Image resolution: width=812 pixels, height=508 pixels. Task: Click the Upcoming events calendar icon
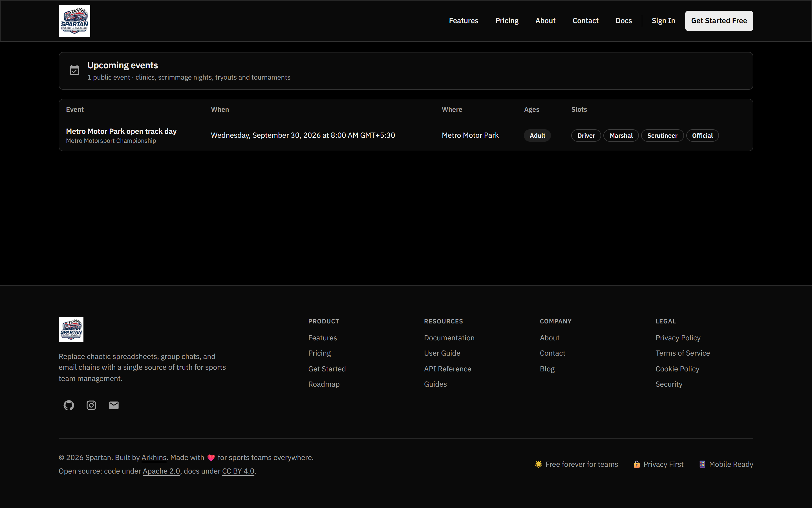coord(74,70)
